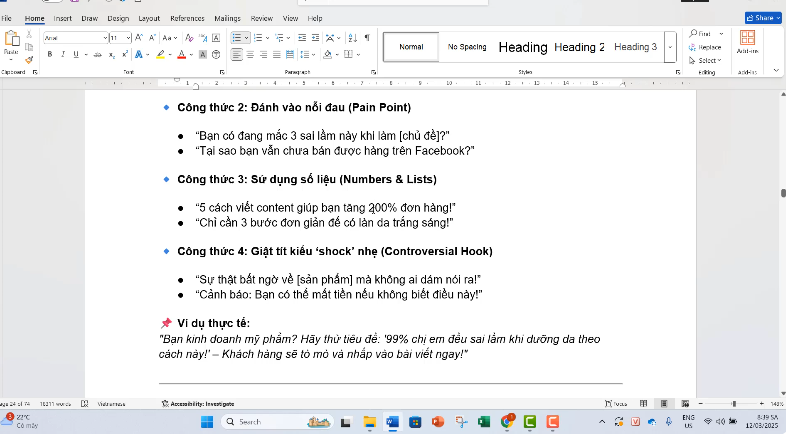Open the font name dropdown
The width and height of the screenshot is (786, 434).
tap(104, 37)
